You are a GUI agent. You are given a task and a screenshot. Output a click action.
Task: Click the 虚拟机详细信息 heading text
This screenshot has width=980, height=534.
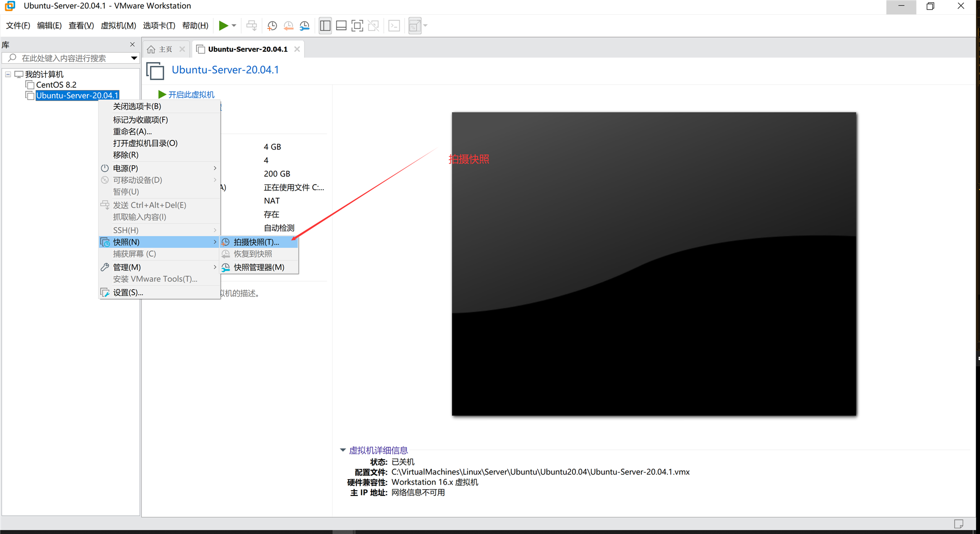[x=378, y=450]
